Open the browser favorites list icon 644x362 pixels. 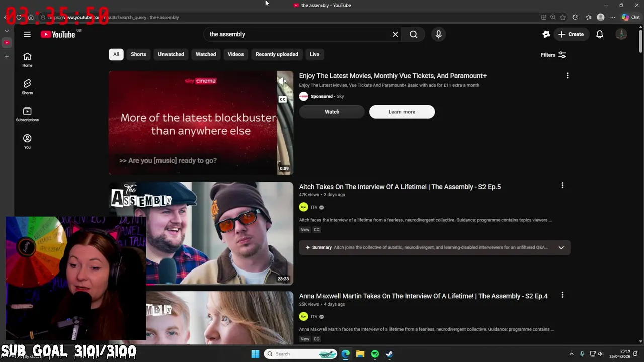pyautogui.click(x=588, y=17)
